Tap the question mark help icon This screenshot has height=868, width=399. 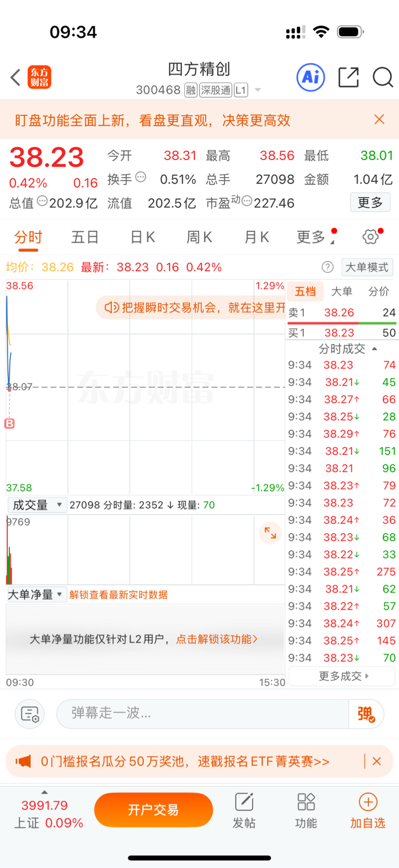click(327, 267)
